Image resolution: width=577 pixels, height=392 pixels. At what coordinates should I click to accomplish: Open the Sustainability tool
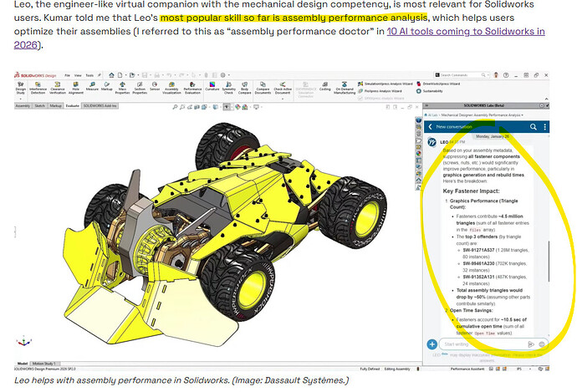tap(430, 91)
